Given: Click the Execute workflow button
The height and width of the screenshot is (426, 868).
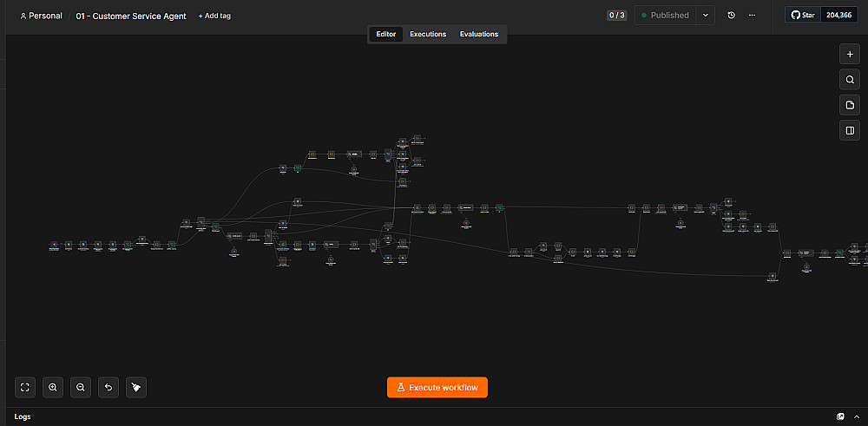Looking at the screenshot, I should [x=437, y=387].
